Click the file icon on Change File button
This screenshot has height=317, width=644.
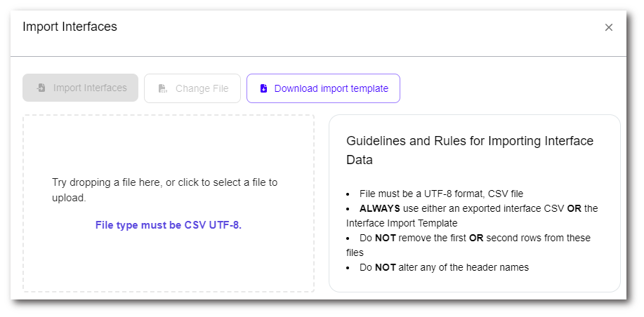163,88
